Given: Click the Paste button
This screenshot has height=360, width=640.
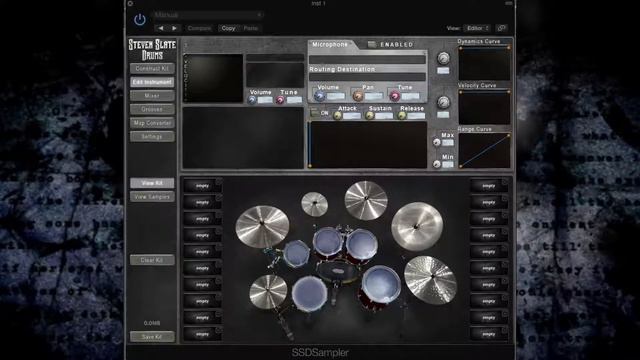Looking at the screenshot, I should click(251, 28).
